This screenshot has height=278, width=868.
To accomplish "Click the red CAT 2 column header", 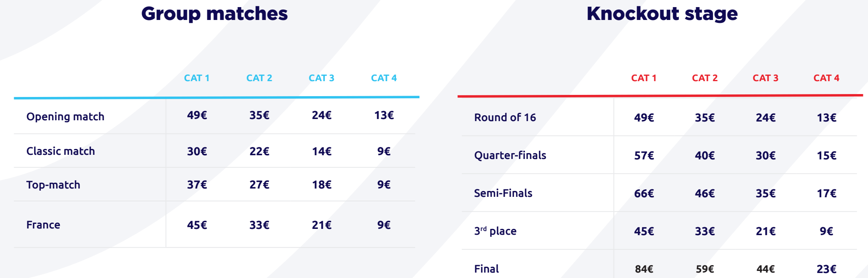I will click(x=705, y=78).
